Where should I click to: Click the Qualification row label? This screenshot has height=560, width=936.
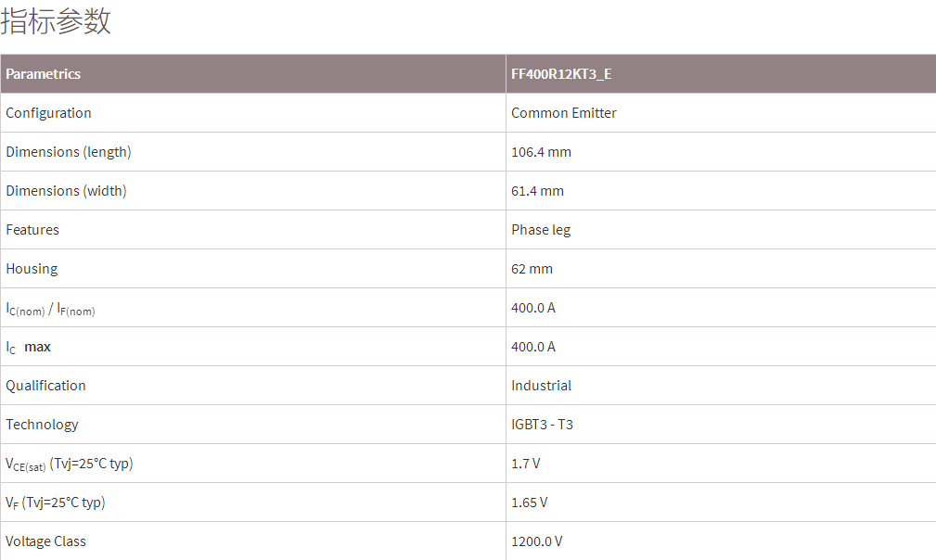[45, 386]
